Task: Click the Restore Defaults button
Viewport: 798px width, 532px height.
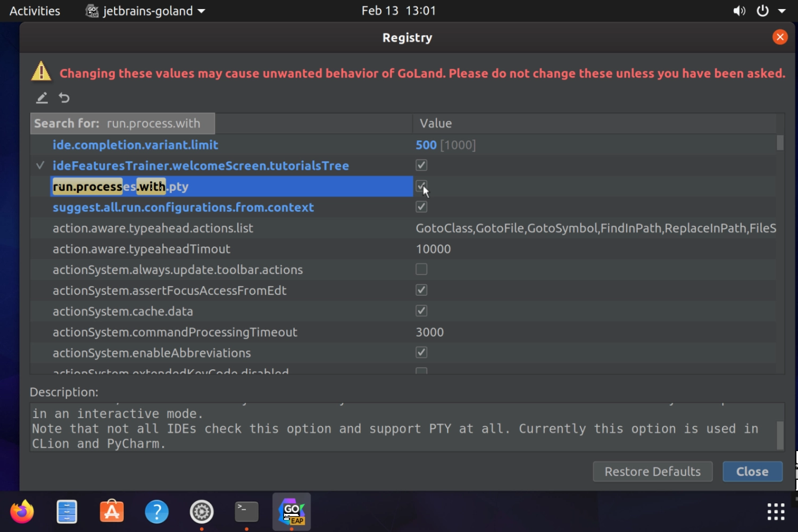Action: (x=653, y=471)
